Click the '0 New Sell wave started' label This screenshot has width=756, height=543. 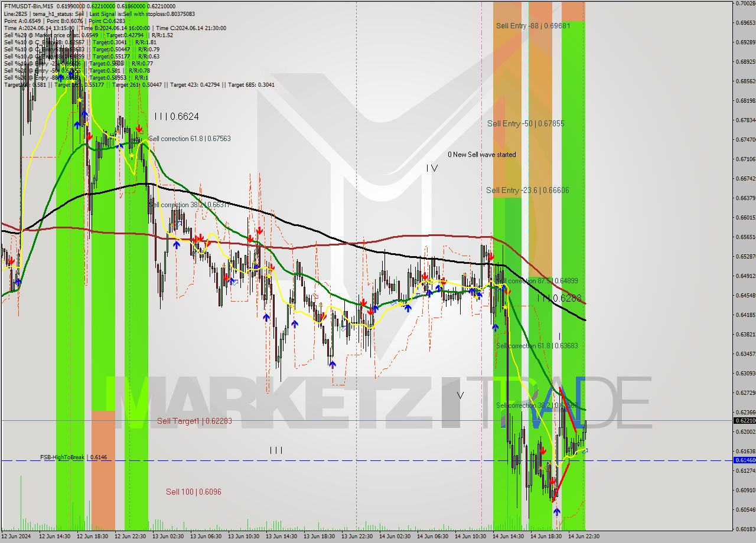coord(481,155)
